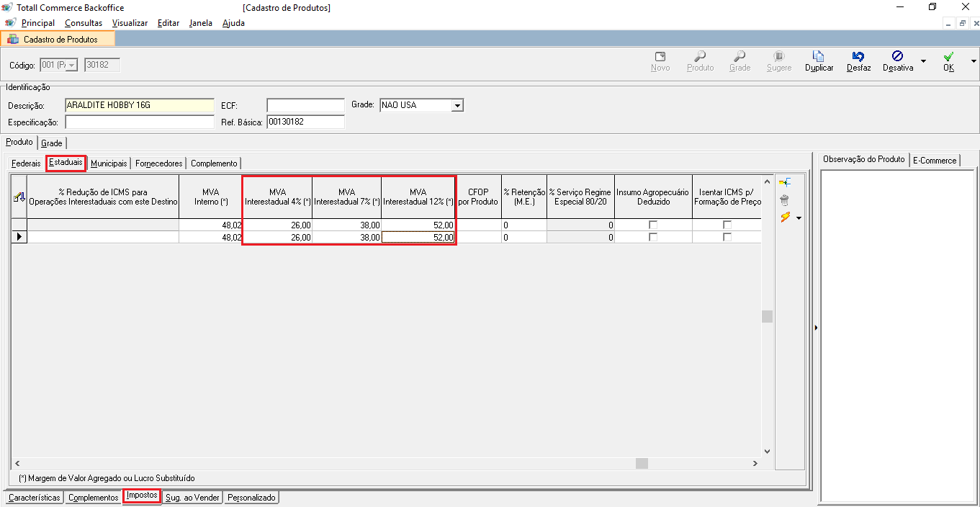Click the horizontal scrollbar thumb of grid
Image resolution: width=980 pixels, height=507 pixels.
pyautogui.click(x=642, y=464)
